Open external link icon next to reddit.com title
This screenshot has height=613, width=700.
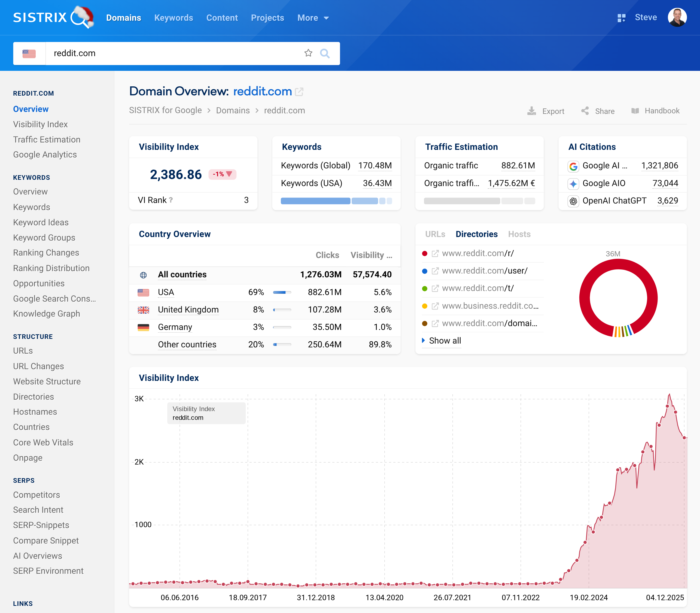pyautogui.click(x=299, y=92)
